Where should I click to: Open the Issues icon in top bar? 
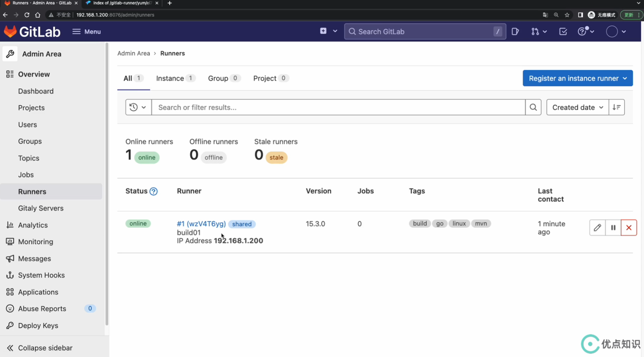tap(515, 32)
